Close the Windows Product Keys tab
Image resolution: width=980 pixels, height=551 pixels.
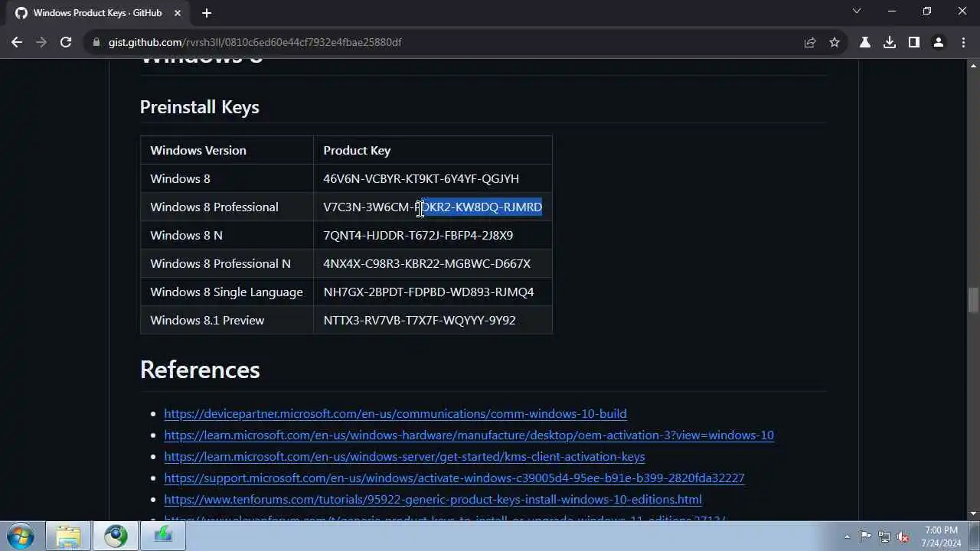pos(179,12)
